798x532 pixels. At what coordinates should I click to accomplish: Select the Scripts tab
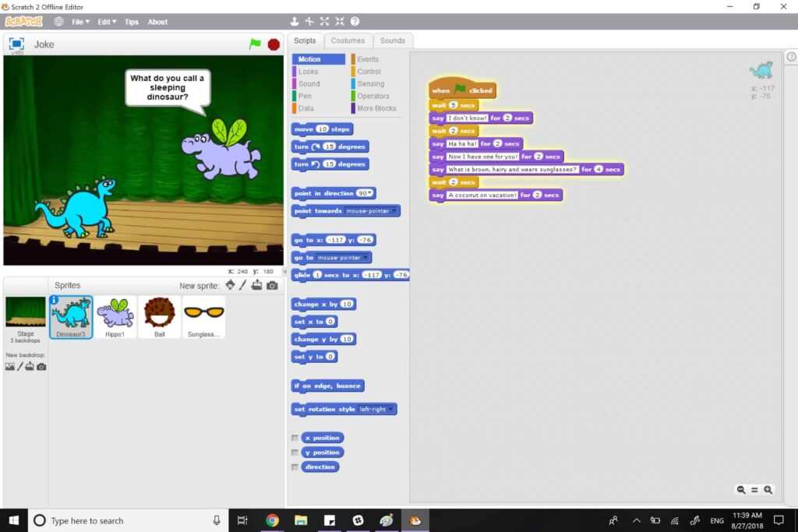pyautogui.click(x=305, y=41)
